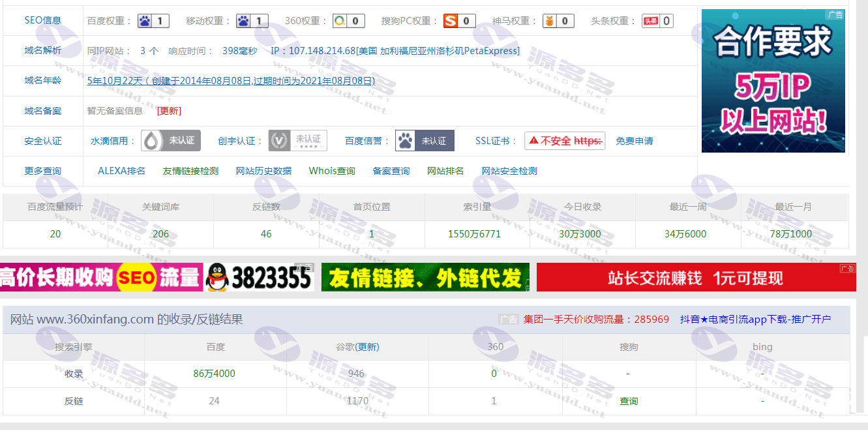
Task: Click the 响应时间 398毫秒 value
Action: 239,50
